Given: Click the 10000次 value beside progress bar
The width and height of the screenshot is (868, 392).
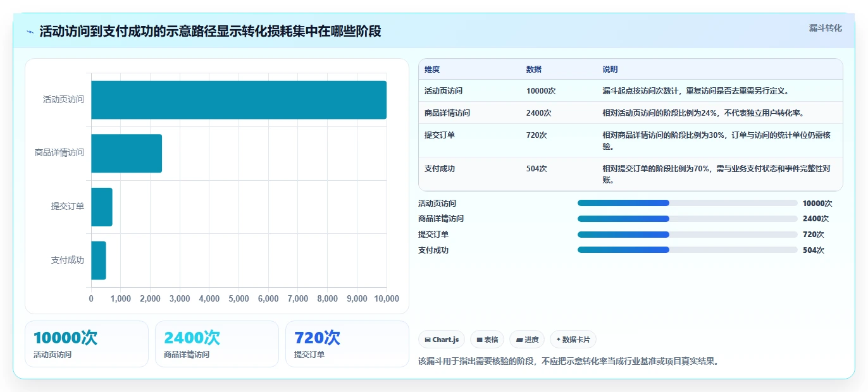Looking at the screenshot, I should (x=817, y=204).
